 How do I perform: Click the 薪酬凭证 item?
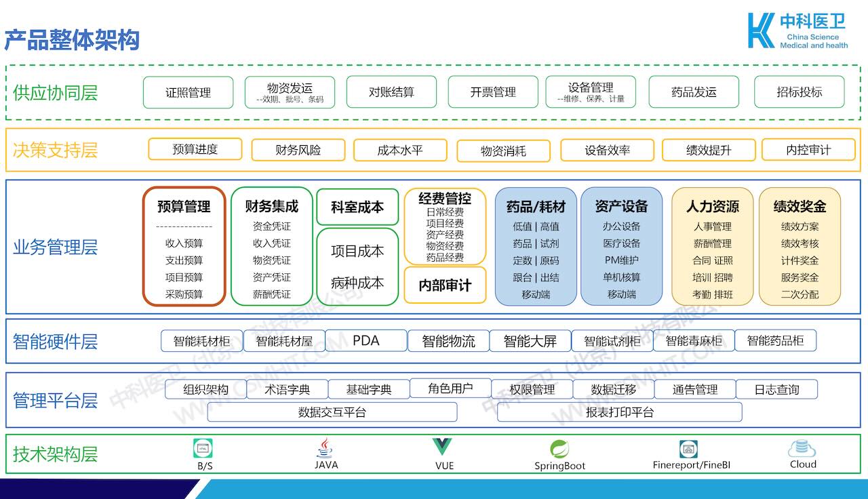[x=271, y=294]
